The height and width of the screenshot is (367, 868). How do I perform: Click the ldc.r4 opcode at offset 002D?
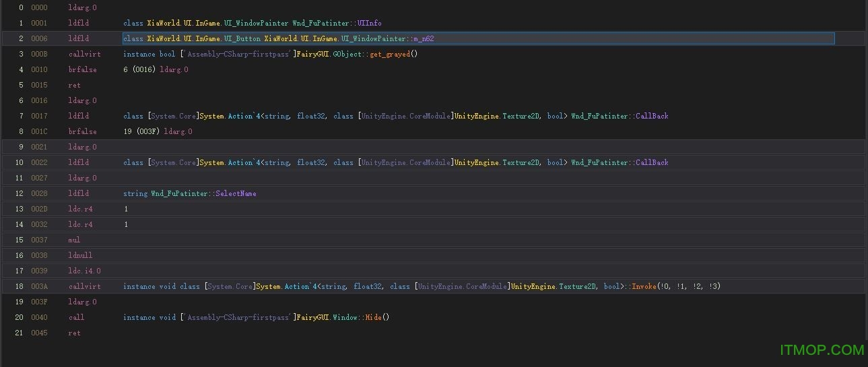[x=80, y=209]
